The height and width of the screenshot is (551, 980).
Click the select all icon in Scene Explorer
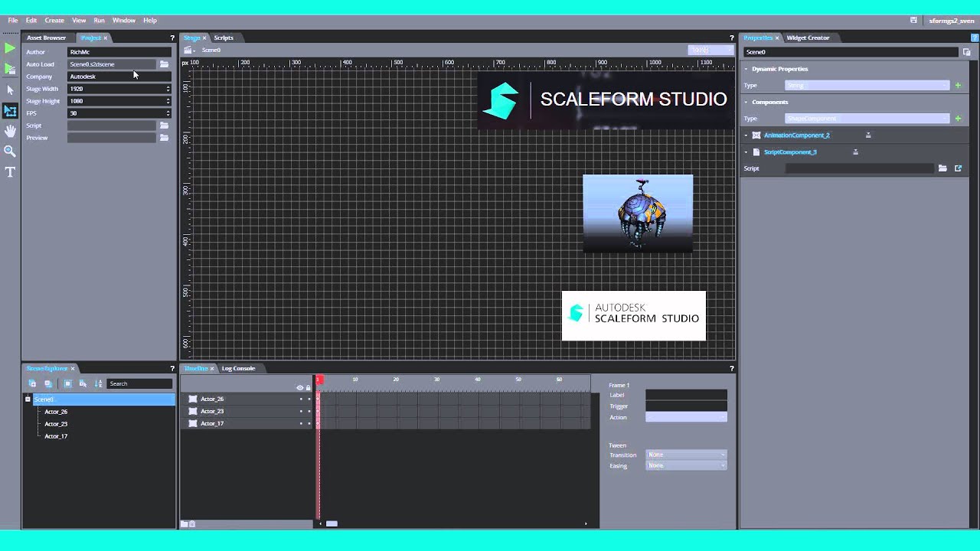coord(67,383)
